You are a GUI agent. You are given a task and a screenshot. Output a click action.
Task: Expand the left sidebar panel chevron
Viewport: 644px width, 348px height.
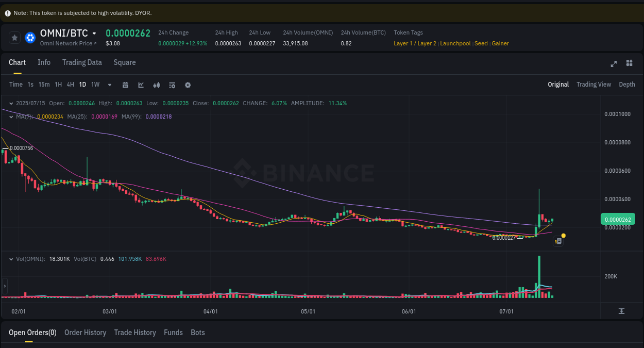click(4, 286)
